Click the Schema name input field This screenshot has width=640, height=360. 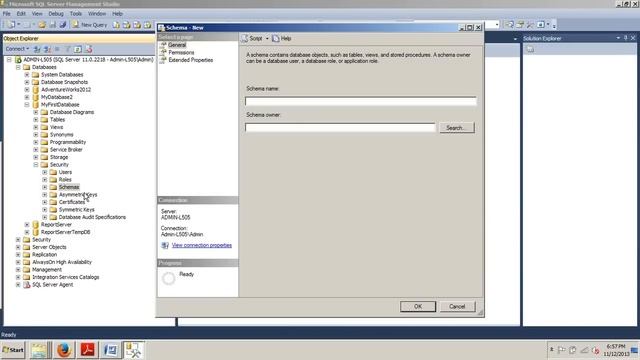point(360,101)
